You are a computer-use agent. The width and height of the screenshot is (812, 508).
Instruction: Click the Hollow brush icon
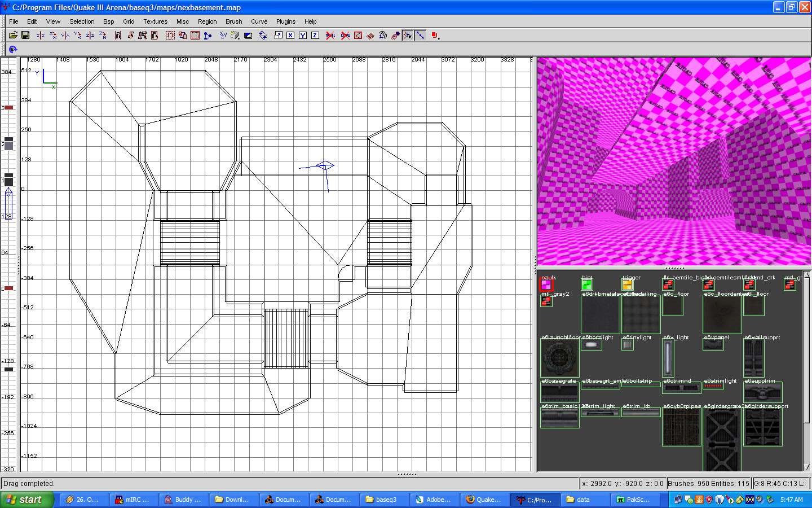[195, 35]
